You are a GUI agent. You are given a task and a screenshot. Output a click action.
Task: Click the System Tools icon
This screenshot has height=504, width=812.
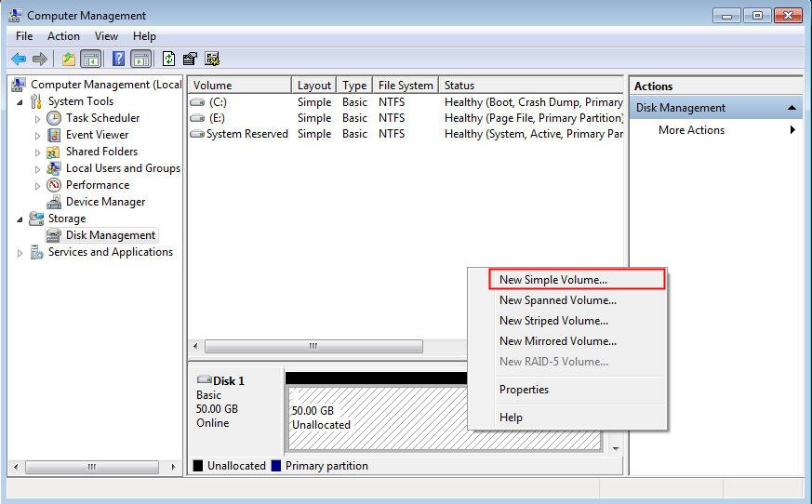pyautogui.click(x=35, y=101)
